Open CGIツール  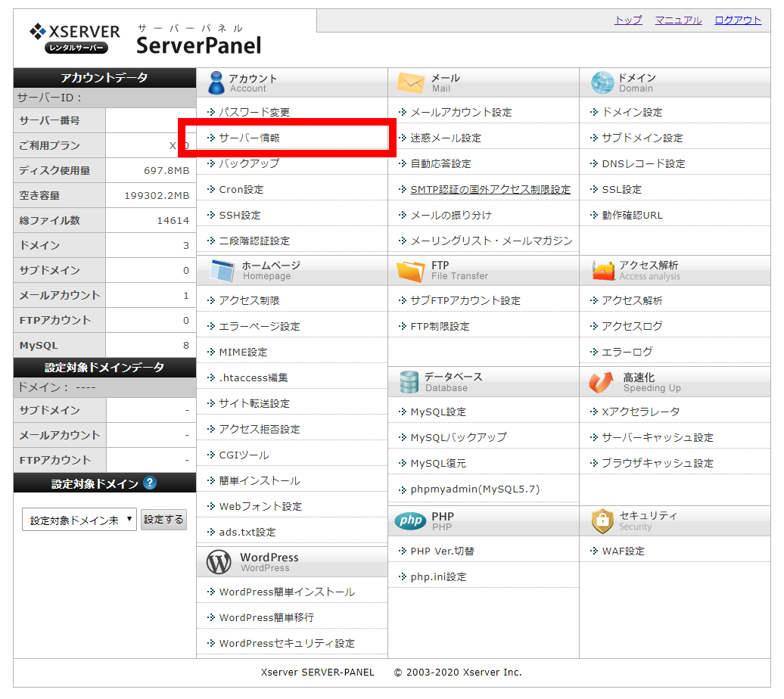coord(244,455)
